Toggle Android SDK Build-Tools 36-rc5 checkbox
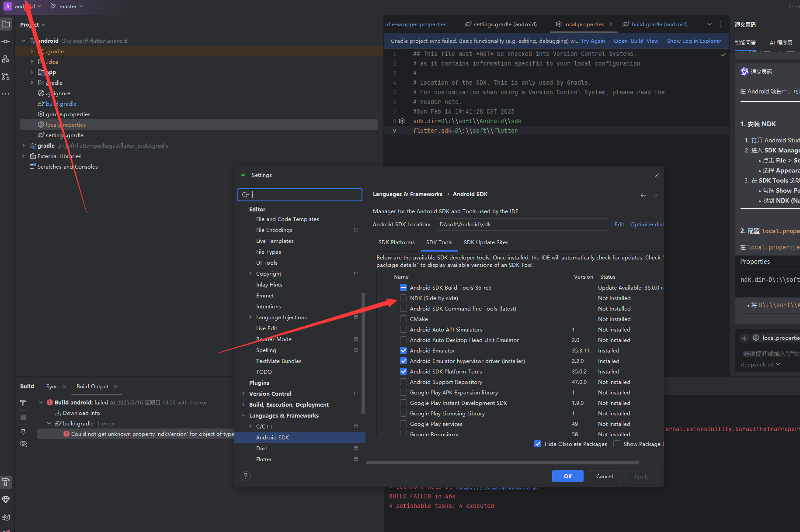This screenshot has height=532, width=800. point(403,287)
